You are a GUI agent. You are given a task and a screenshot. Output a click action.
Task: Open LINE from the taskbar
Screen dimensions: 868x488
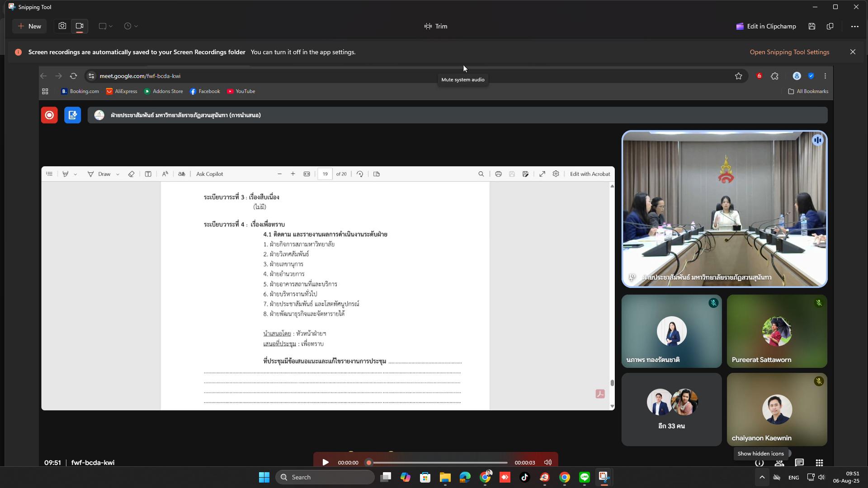point(585,477)
